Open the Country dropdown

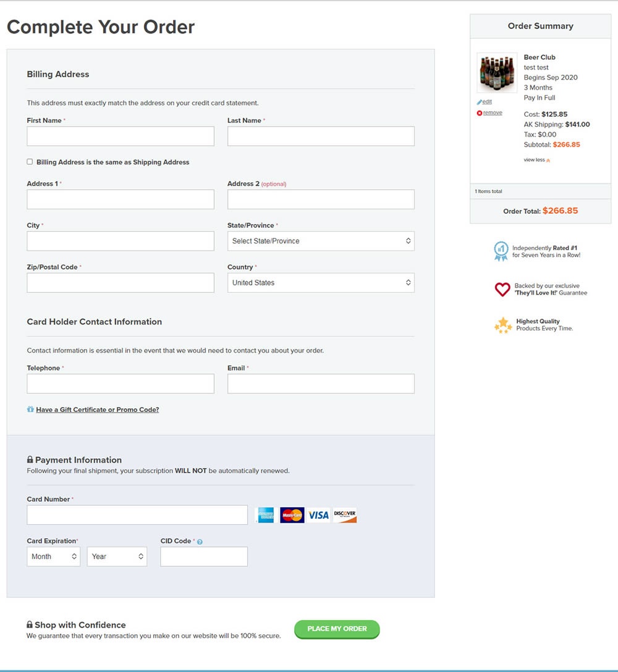click(321, 283)
